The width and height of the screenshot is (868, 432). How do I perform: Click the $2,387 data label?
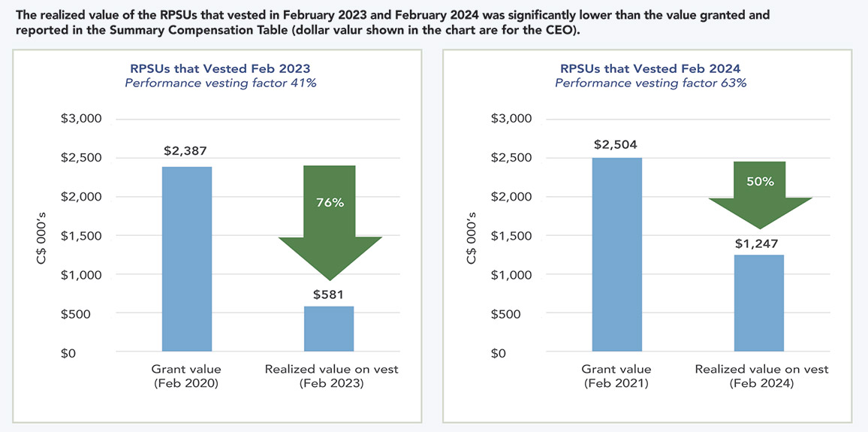pos(187,151)
